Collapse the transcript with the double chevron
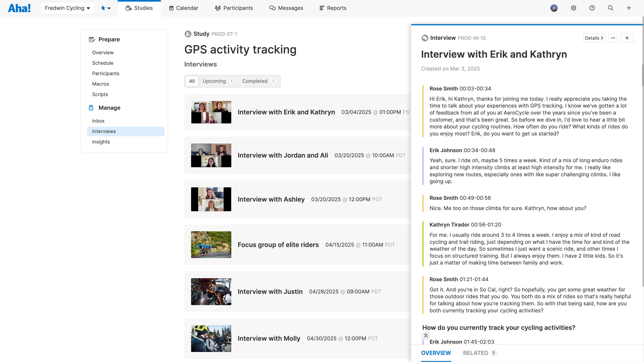Viewport: 644px width, 362px height. pyautogui.click(x=426, y=335)
